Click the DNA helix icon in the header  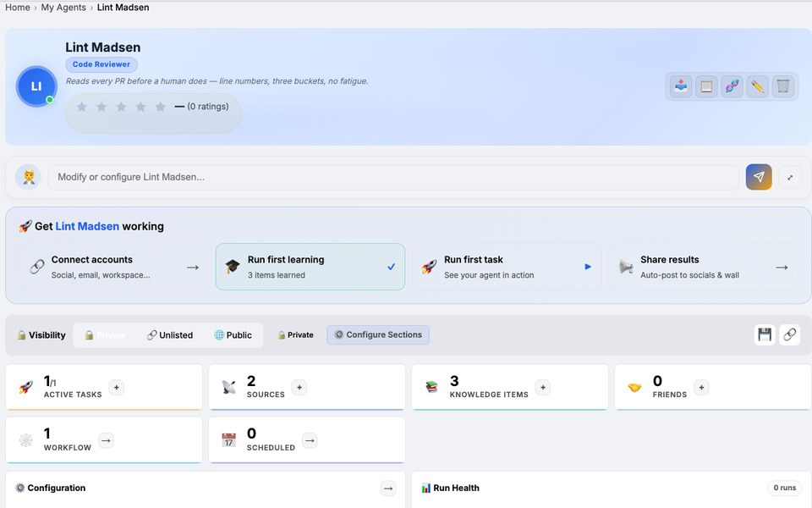point(732,86)
